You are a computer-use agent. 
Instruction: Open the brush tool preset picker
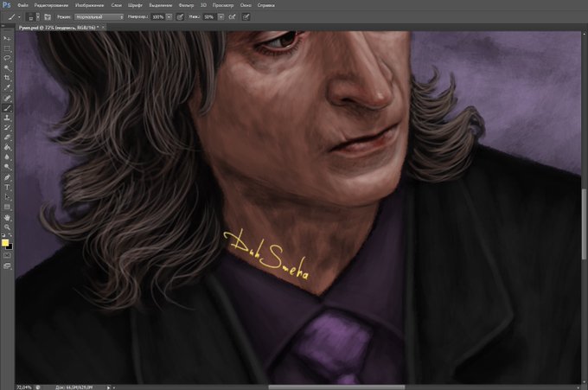coord(14,17)
